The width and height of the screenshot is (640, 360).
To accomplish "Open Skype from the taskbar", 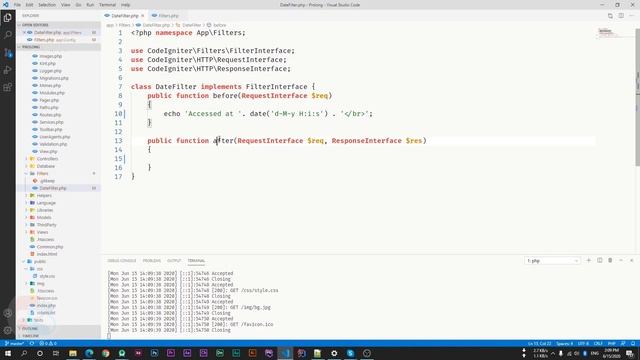I will pyautogui.click(x=350, y=353).
